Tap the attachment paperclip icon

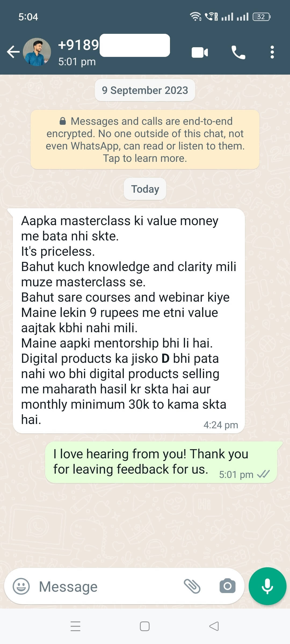click(x=192, y=586)
